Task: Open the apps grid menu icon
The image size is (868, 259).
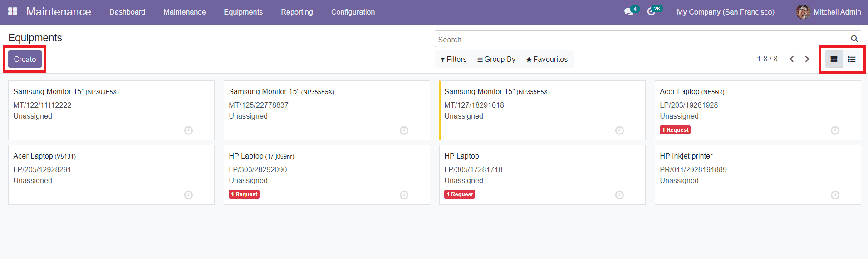Action: pos(13,11)
